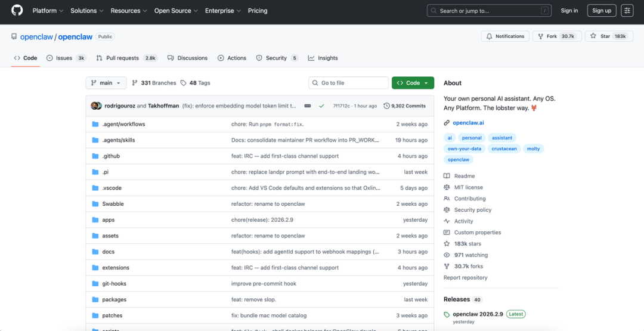Click the Notifications bell button
This screenshot has height=331, width=644.
click(x=504, y=36)
